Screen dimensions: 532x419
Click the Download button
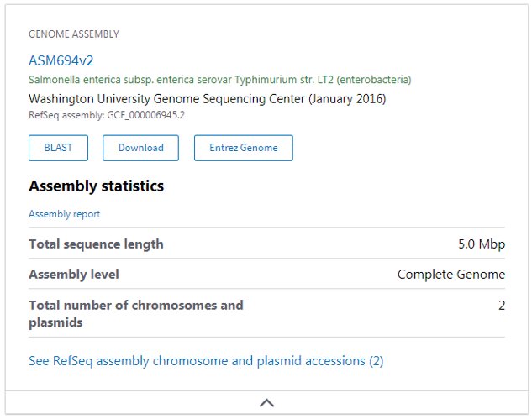[x=140, y=148]
